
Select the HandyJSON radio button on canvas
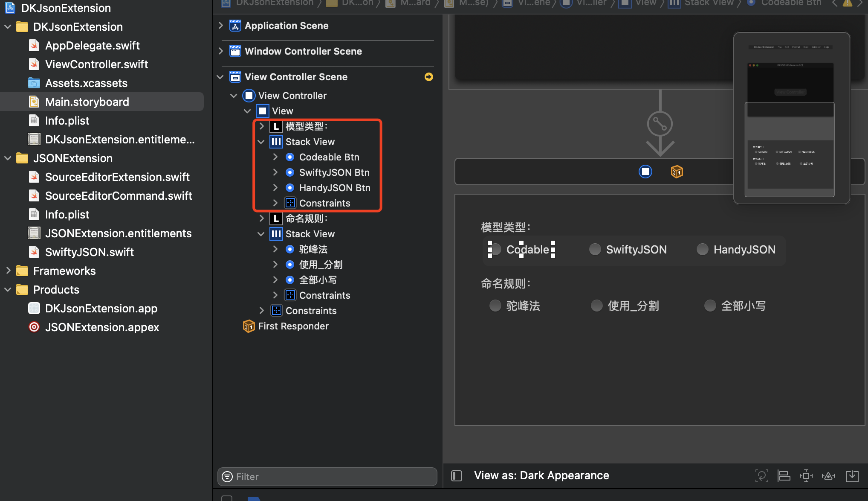click(x=702, y=249)
